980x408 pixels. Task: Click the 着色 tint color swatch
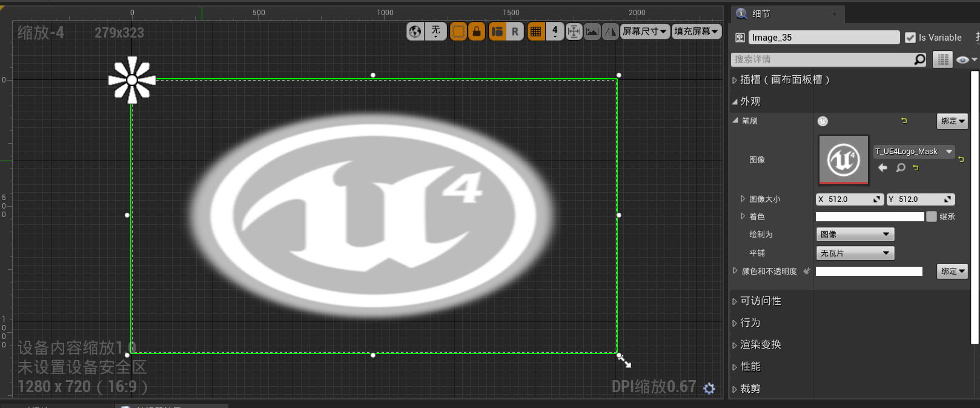tap(870, 216)
